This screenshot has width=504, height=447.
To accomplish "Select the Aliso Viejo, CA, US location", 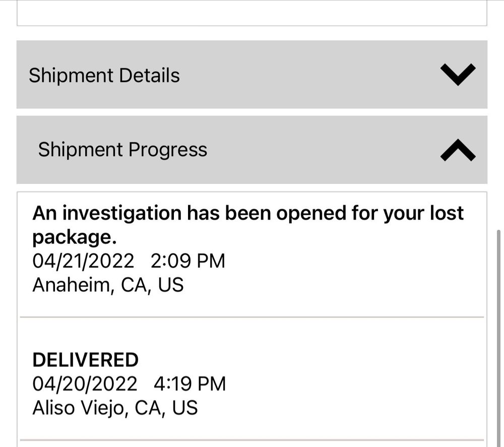I will click(x=115, y=408).
